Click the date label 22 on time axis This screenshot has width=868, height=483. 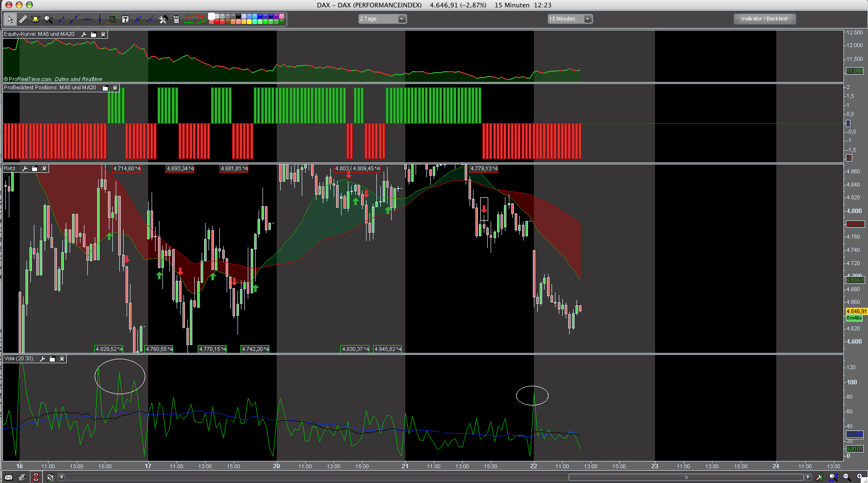[533, 466]
